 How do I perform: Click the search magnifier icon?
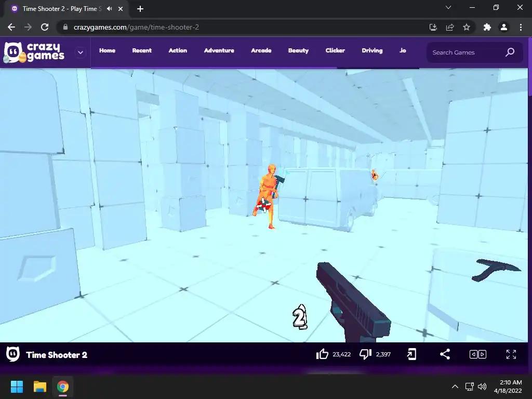click(510, 52)
